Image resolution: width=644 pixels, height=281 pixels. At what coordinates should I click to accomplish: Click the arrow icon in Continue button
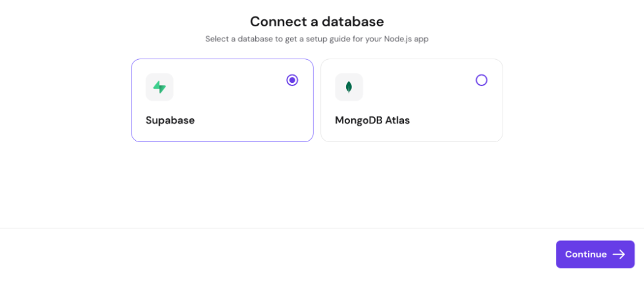[619, 254]
